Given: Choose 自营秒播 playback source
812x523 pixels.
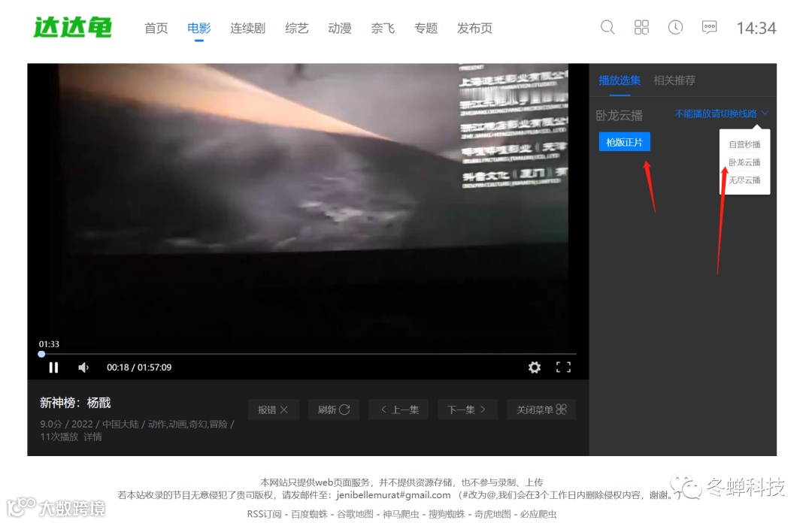Looking at the screenshot, I should 744,144.
